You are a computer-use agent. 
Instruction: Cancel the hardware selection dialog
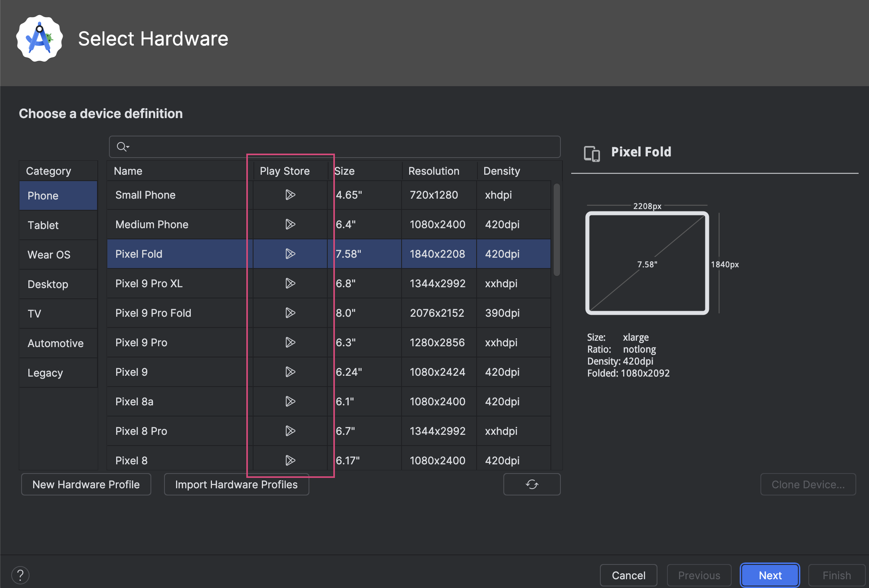click(x=628, y=575)
